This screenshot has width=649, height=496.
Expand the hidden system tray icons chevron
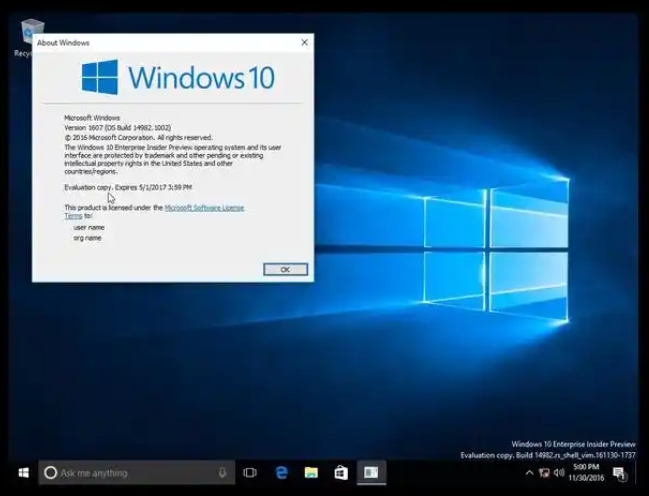[531, 472]
